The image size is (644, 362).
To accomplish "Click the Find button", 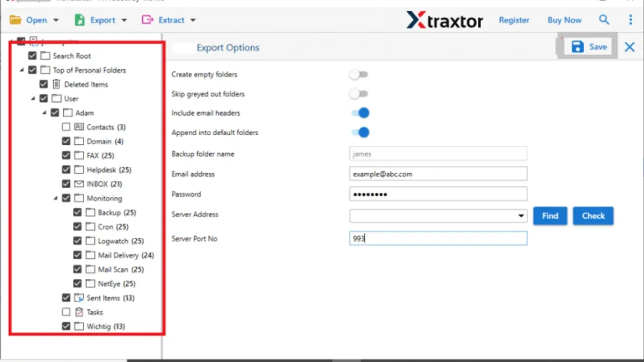I will tap(550, 216).
